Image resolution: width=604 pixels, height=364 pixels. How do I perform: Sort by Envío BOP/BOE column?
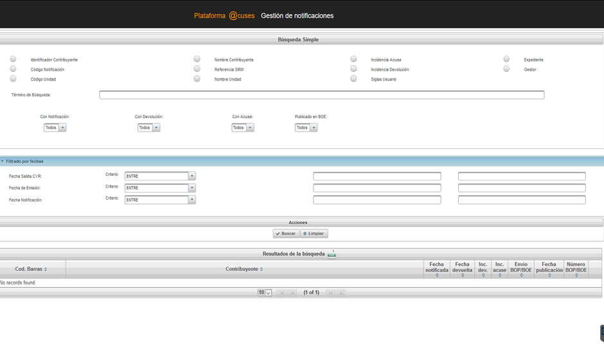pyautogui.click(x=521, y=275)
